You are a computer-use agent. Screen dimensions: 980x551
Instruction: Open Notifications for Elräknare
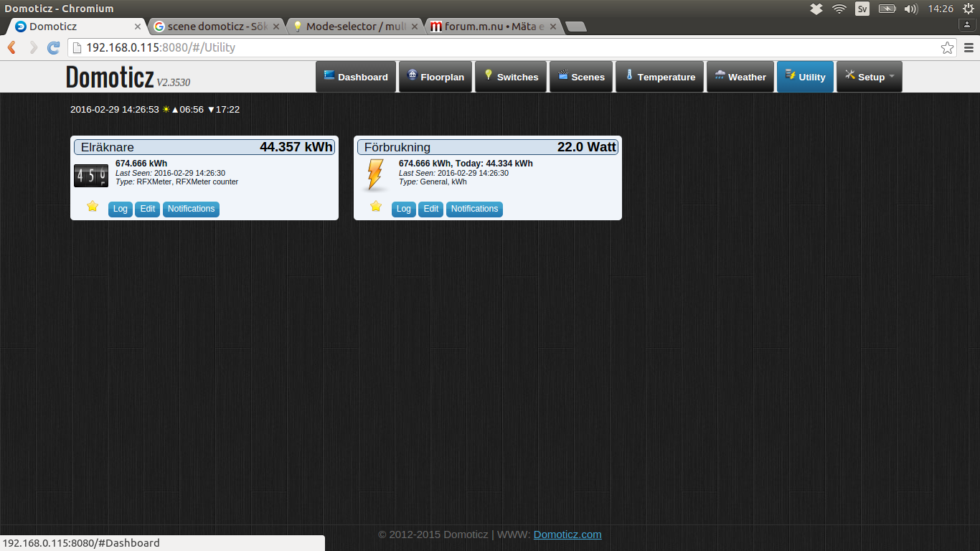coord(191,209)
